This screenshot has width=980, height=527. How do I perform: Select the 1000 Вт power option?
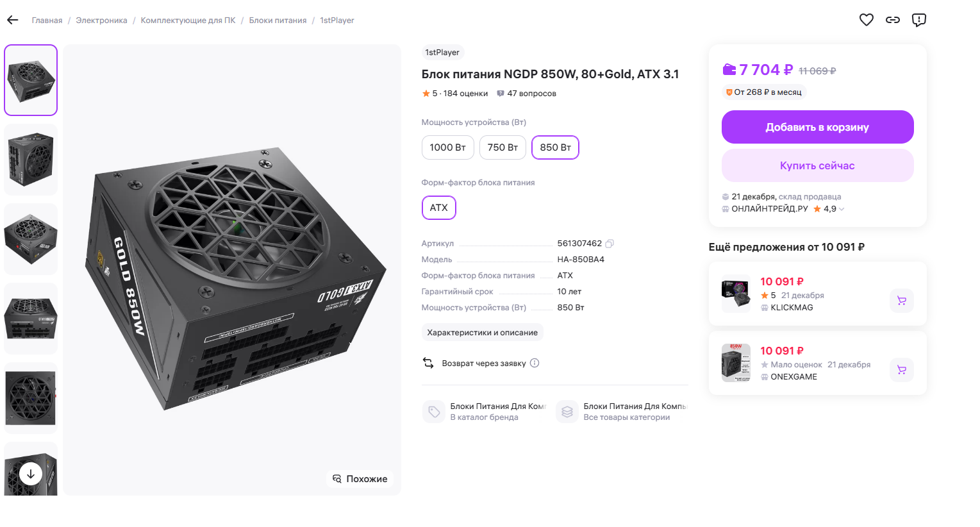click(x=447, y=147)
